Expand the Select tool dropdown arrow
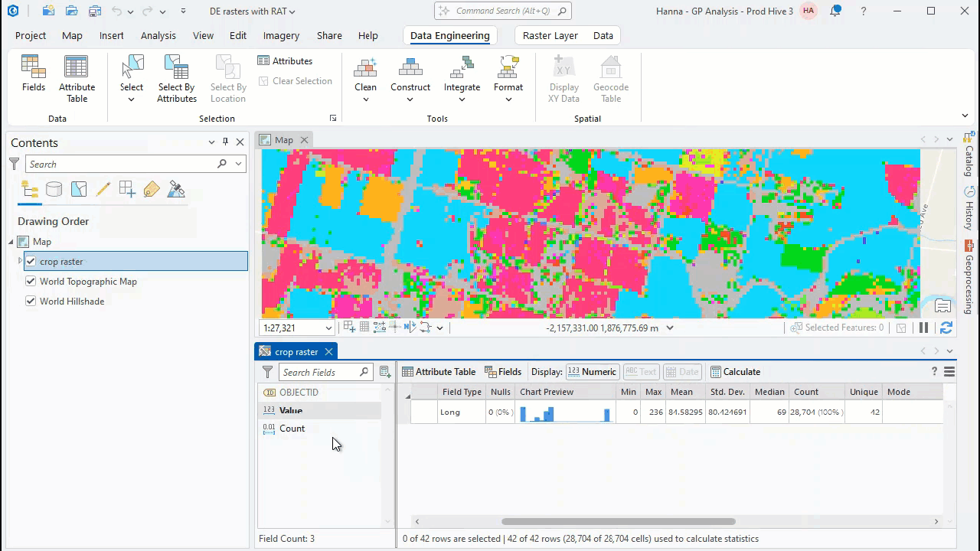This screenshot has height=551, width=980. (x=131, y=98)
